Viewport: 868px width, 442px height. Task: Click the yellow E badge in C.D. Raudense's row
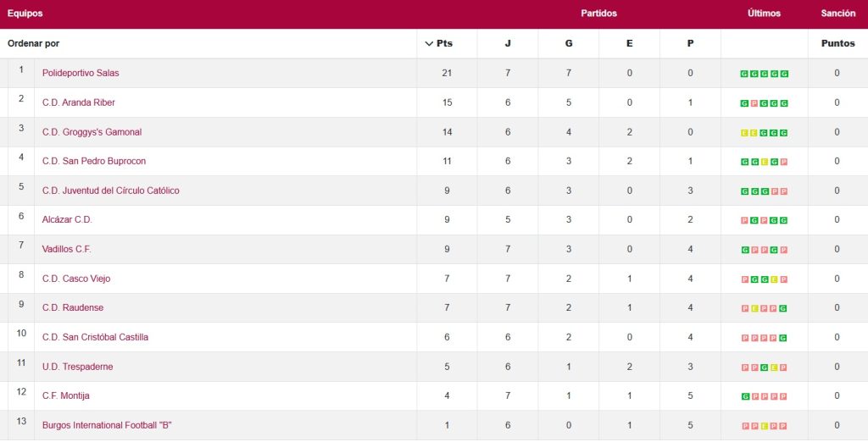pos(754,308)
